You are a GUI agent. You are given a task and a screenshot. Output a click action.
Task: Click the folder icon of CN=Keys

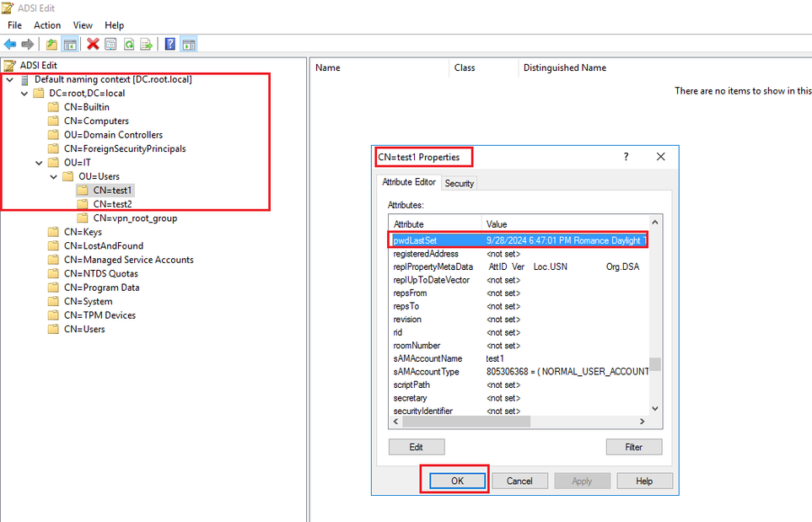coord(53,232)
